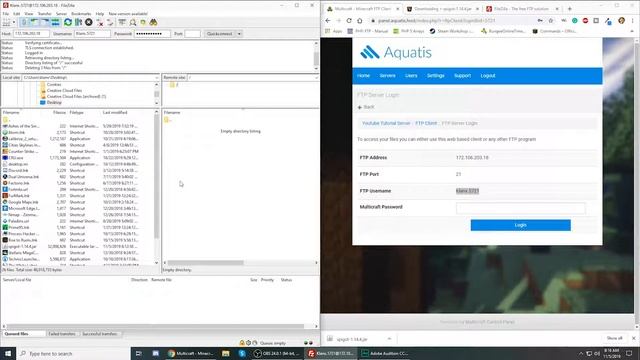Viewport: 640px width, 360px height.
Task: Open the Server menu in FileZilla
Action: click(61, 14)
